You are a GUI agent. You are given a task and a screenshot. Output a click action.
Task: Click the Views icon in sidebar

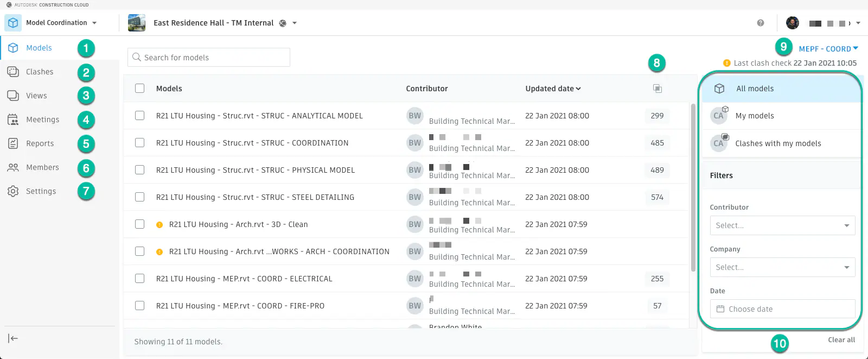click(x=13, y=96)
